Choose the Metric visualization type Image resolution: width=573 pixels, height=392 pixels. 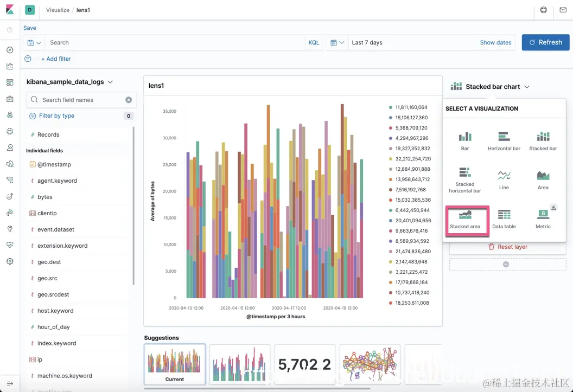pyautogui.click(x=543, y=220)
